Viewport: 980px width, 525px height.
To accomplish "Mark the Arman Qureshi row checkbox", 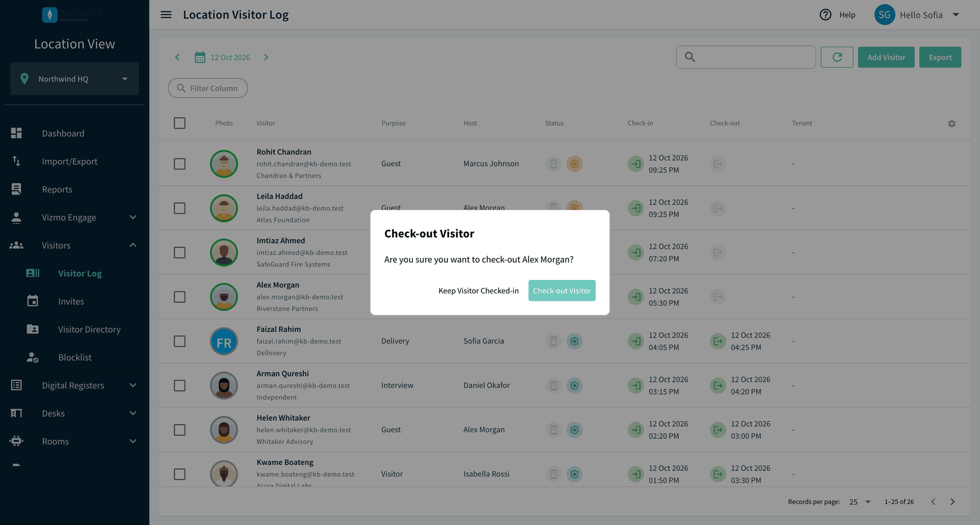I will click(x=179, y=386).
